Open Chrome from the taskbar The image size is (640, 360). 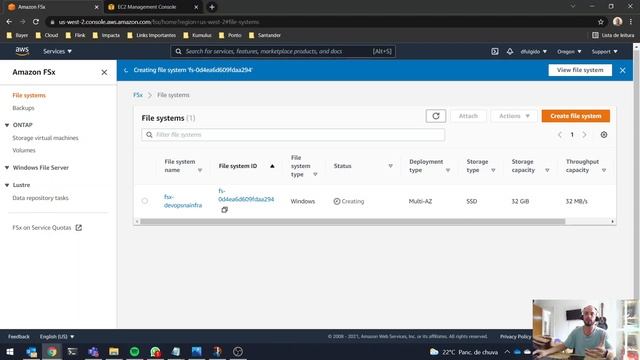point(52,351)
